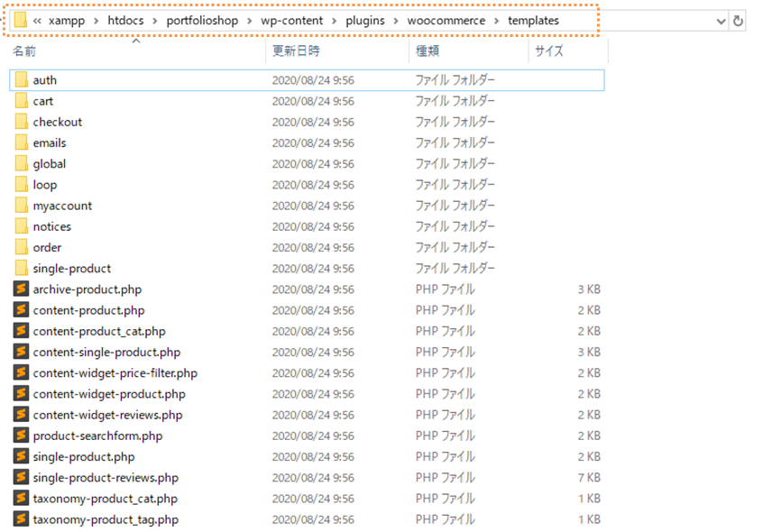Select the file name content-widget-price-filter.php
This screenshot has width=772, height=532.
115,373
